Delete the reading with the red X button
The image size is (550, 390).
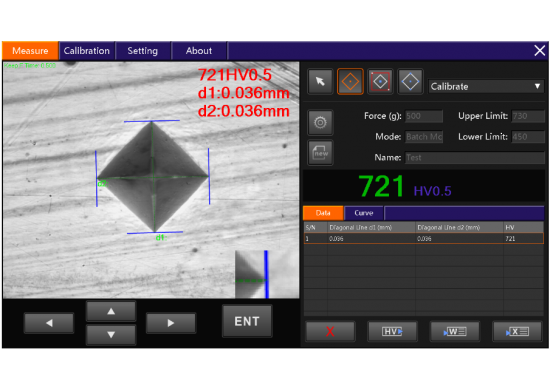point(330,331)
